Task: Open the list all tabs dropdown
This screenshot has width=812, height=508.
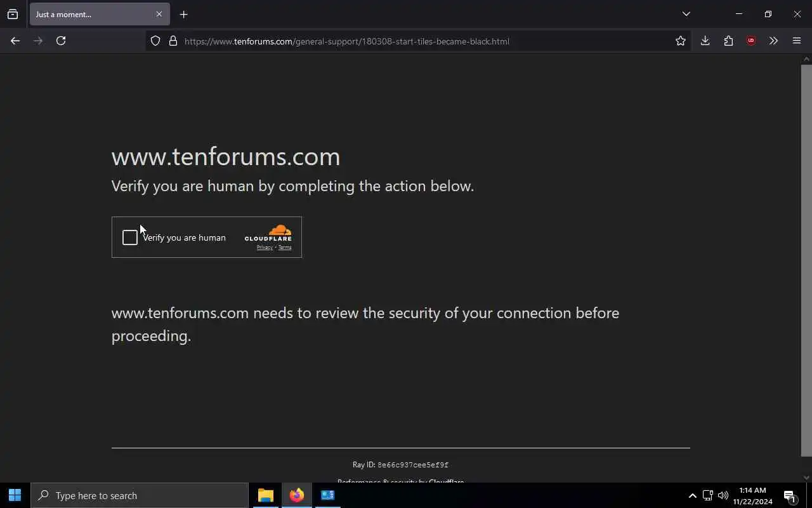Action: tap(686, 14)
